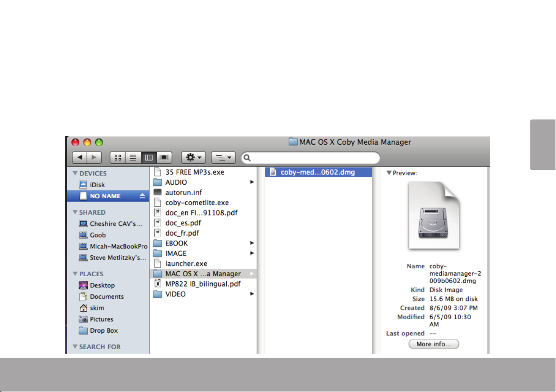Collapse the Preview disclosure triangle
Screen dimensions: 556x392
tap(389, 173)
